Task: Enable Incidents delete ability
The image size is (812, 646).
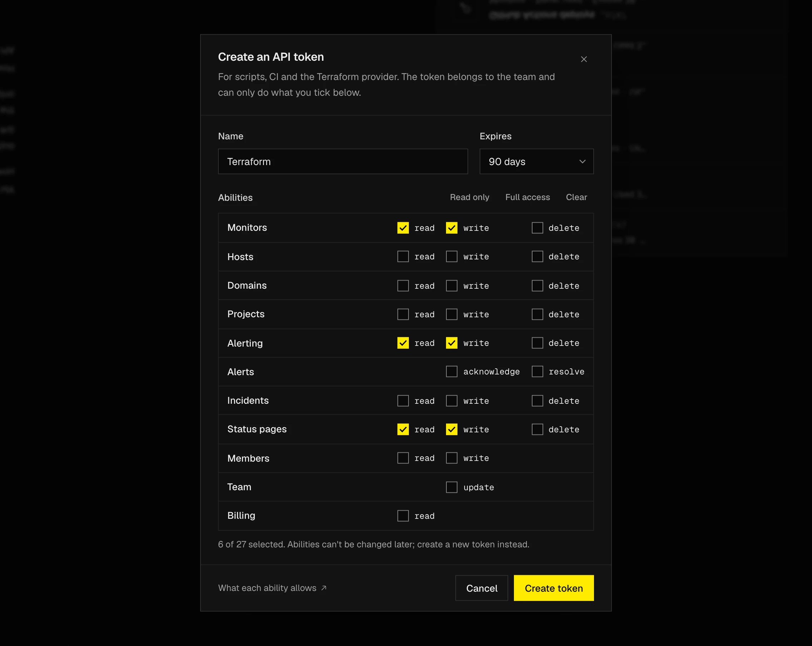Action: coord(537,401)
